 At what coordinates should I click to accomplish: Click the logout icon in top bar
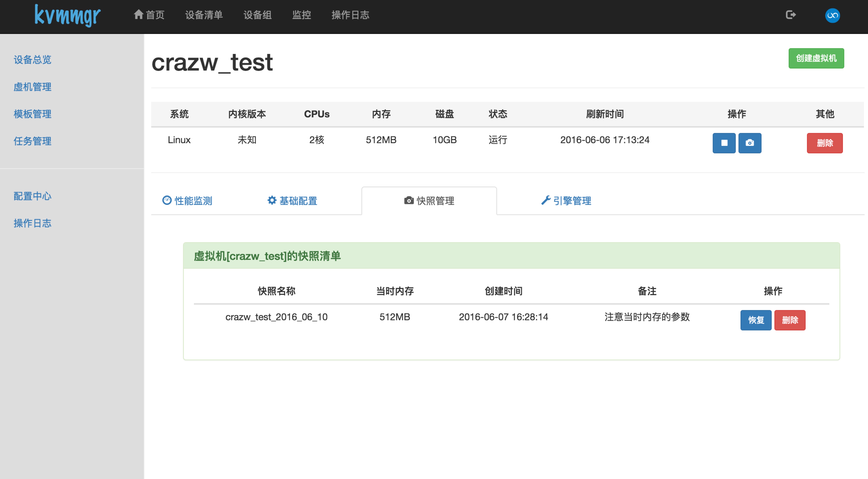791,15
